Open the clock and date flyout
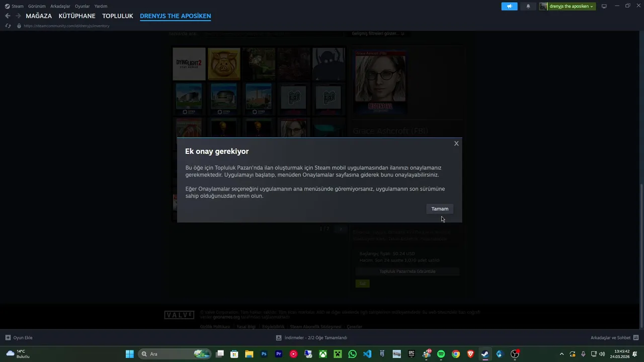 619,354
